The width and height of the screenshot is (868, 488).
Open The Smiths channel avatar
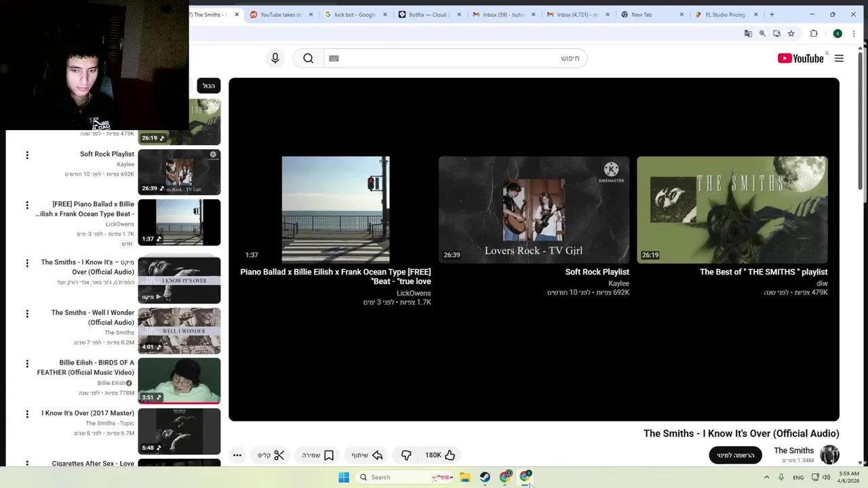coord(829,455)
